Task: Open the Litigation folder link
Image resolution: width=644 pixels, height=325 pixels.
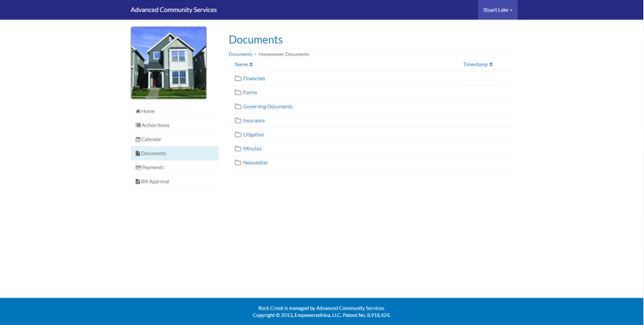Action: click(254, 135)
